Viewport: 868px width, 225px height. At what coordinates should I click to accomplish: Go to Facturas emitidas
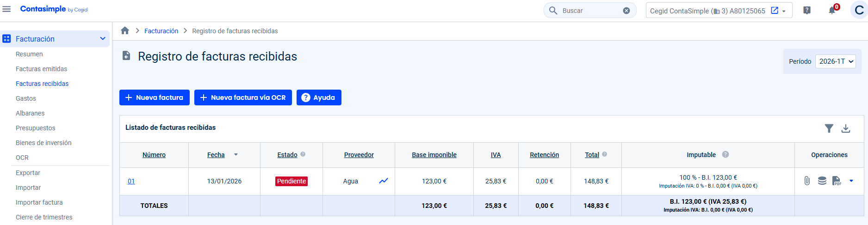tap(41, 69)
